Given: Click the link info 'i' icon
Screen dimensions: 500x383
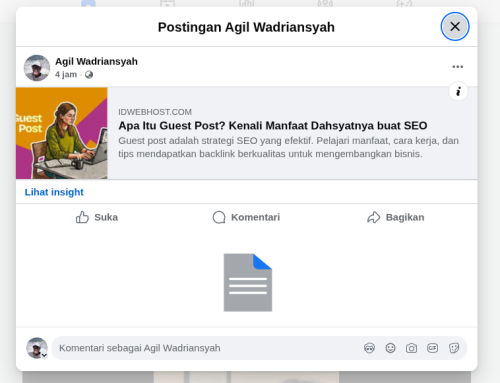Looking at the screenshot, I should click(x=458, y=91).
